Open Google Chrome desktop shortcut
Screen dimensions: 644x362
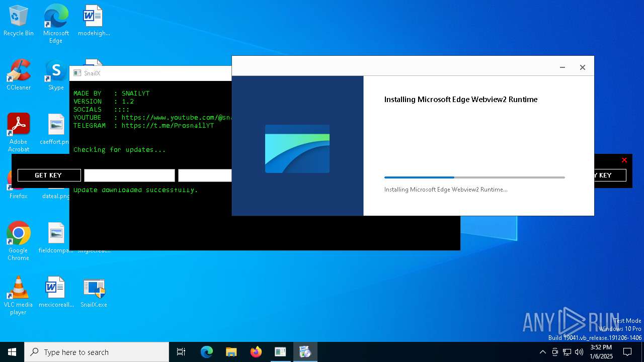click(19, 241)
